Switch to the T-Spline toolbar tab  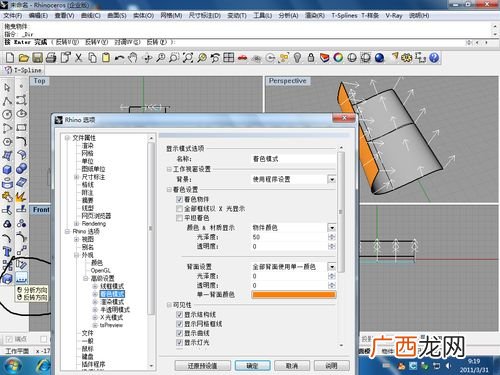pos(23,70)
